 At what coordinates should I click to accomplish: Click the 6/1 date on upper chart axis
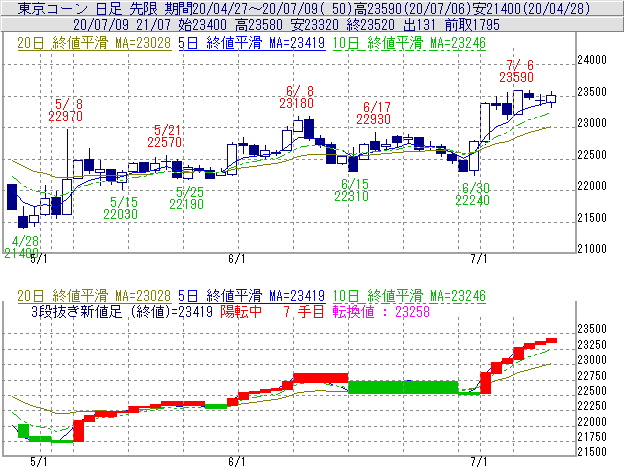[x=237, y=259]
